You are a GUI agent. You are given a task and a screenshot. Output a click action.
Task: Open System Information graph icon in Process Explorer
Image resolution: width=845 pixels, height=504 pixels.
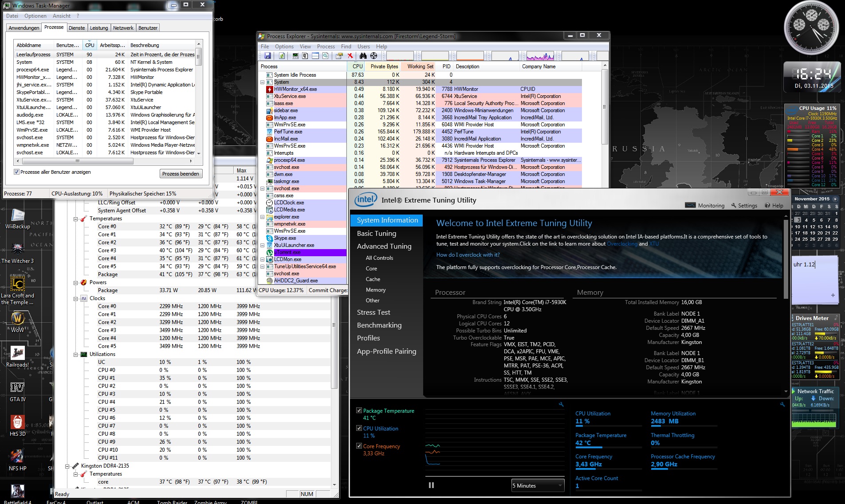295,56
